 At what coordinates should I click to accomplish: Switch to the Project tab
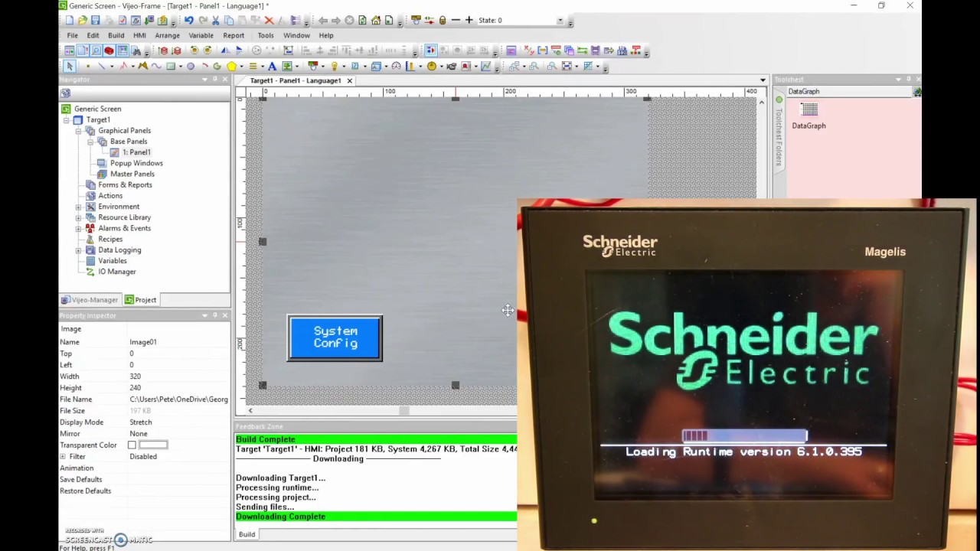(141, 300)
